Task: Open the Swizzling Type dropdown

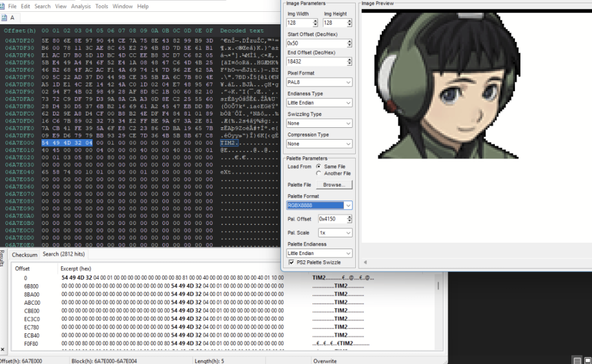Action: [320, 123]
